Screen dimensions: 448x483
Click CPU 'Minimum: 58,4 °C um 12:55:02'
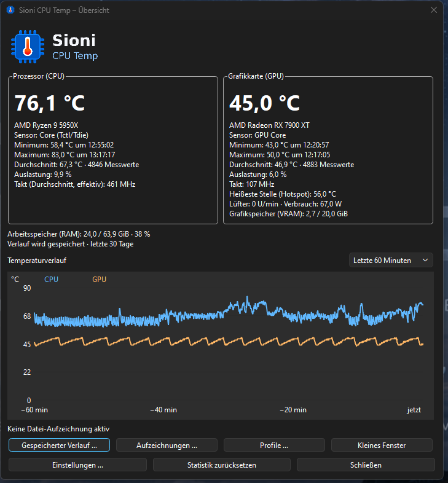(64, 145)
